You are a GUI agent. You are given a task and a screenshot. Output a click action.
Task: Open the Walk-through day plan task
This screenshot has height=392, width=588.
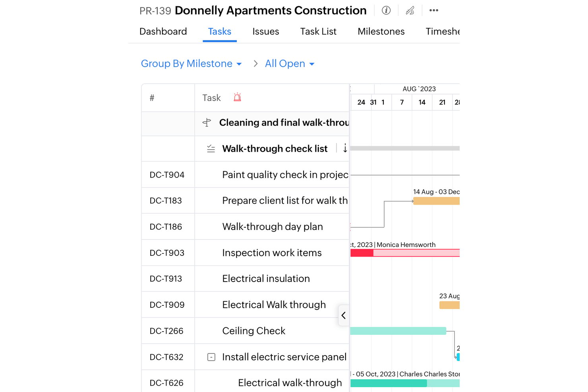273,227
